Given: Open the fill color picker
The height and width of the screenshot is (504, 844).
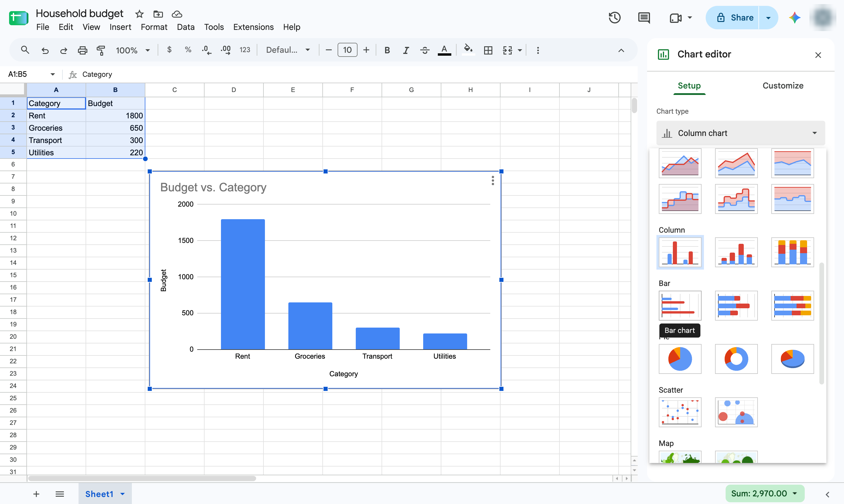Looking at the screenshot, I should 468,50.
